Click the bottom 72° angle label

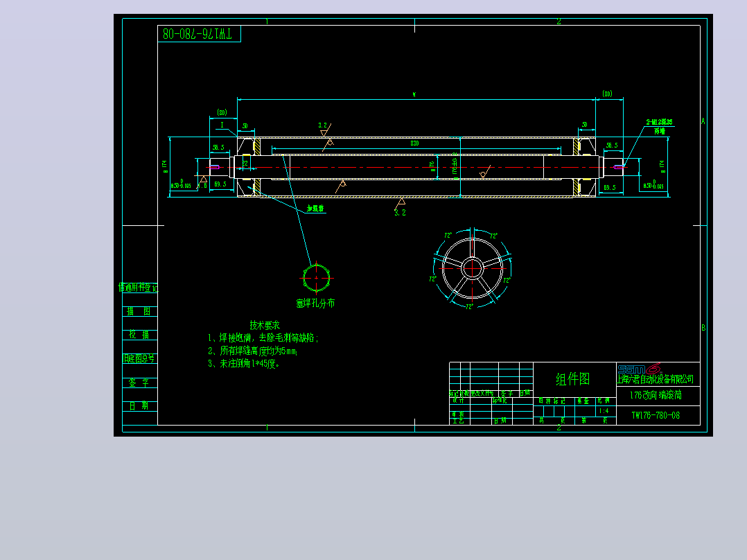(x=470, y=306)
